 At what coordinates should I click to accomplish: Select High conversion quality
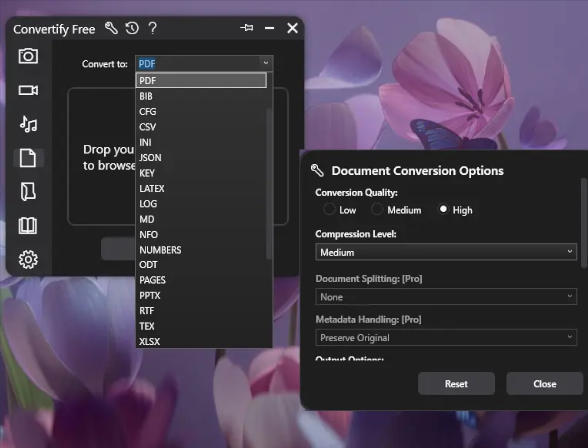(x=456, y=210)
